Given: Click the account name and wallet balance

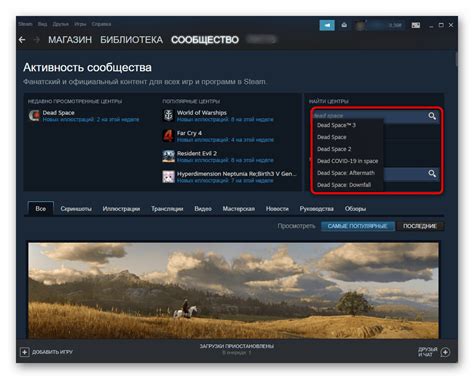Looking at the screenshot, I should (385, 25).
